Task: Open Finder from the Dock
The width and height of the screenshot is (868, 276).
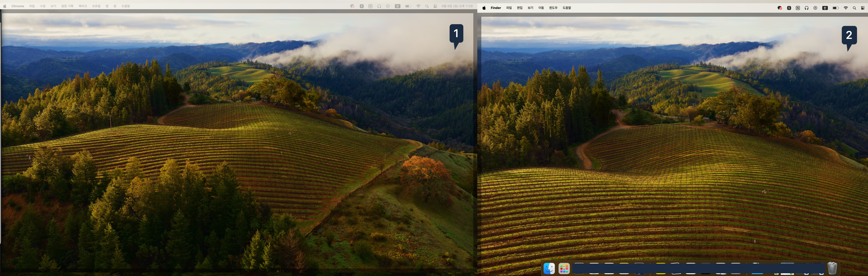Action: point(549,268)
